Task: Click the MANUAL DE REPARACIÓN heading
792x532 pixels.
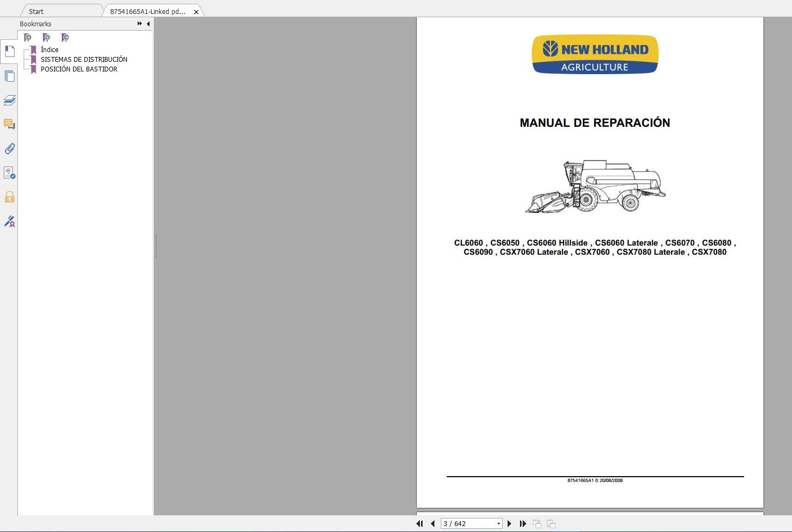Action: point(595,123)
